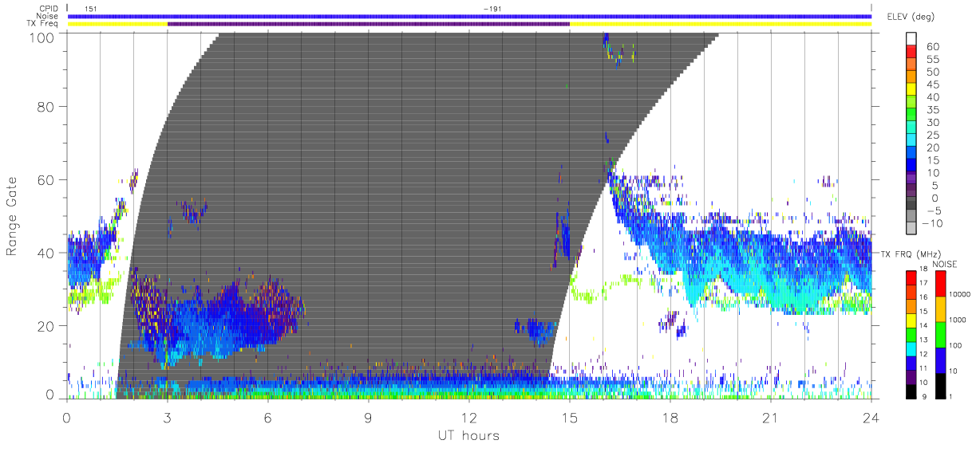Click the dark gray segment of the ELEV colorbar
Image resolution: width=980 pixels, height=452 pixels.
pos(913,204)
